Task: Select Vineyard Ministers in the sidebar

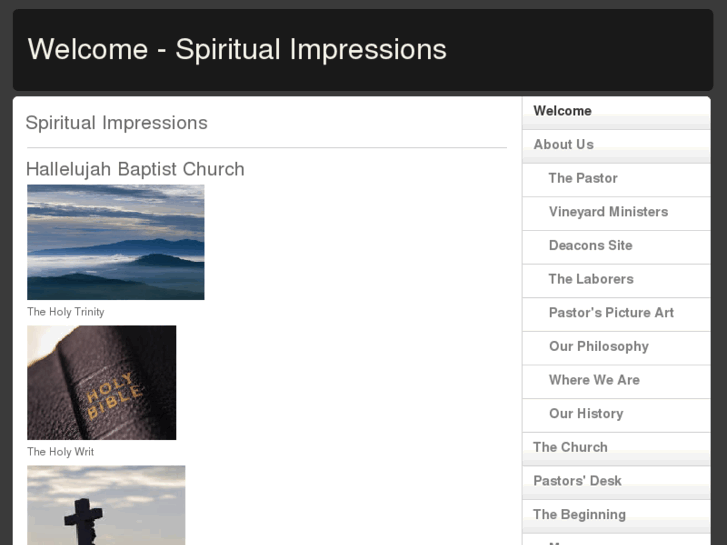Action: pyautogui.click(x=608, y=212)
